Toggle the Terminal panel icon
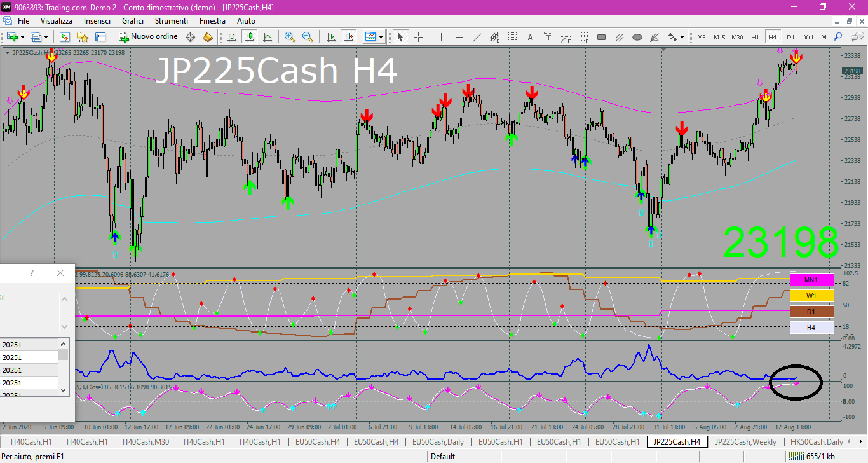868x463 pixels. (x=100, y=37)
